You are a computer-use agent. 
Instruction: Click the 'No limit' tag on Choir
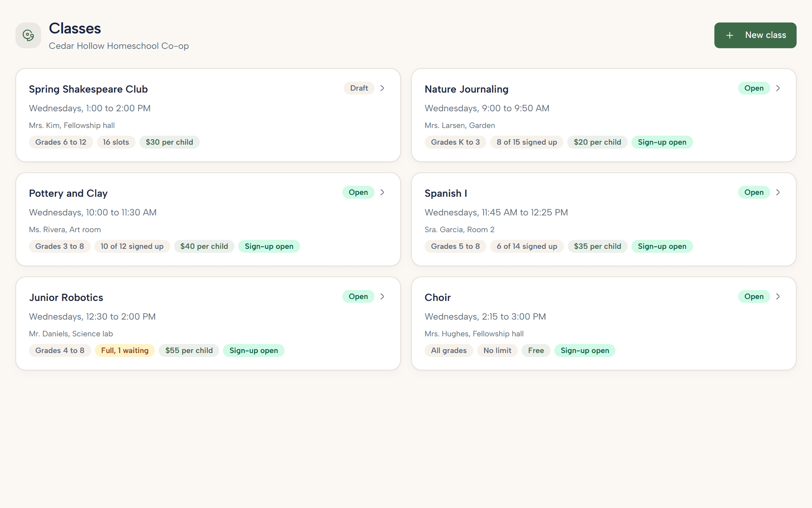tap(497, 351)
